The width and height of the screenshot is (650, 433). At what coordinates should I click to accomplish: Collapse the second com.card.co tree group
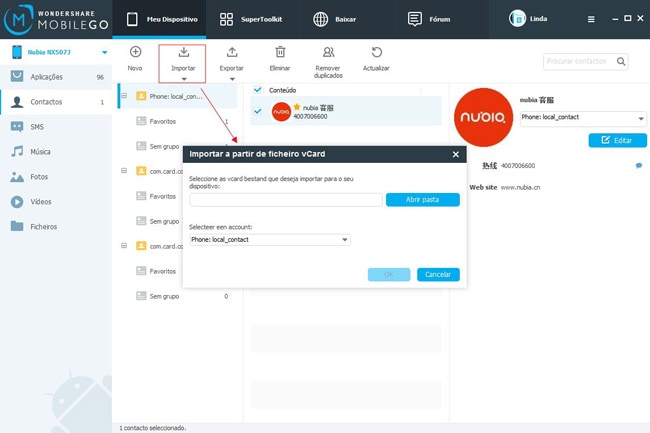(x=124, y=246)
